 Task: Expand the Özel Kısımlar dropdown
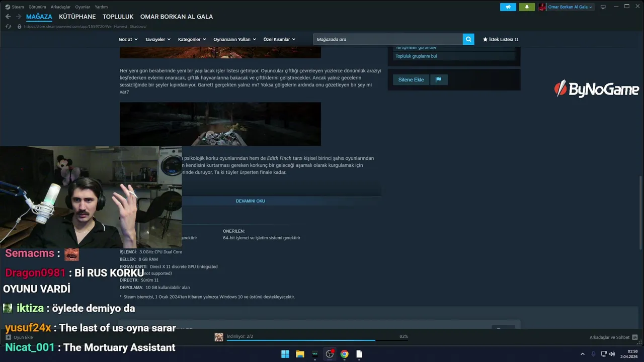point(279,39)
